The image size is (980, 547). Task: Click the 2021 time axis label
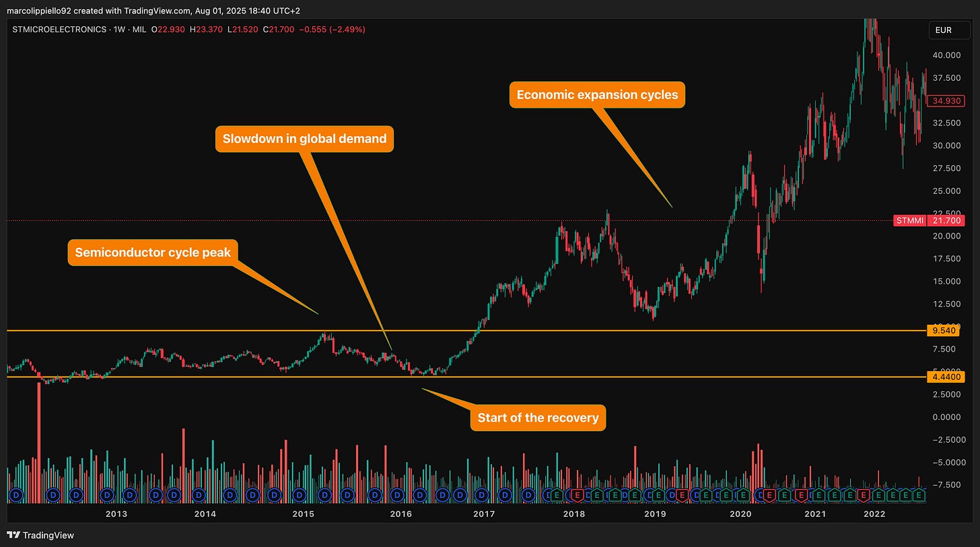(815, 515)
